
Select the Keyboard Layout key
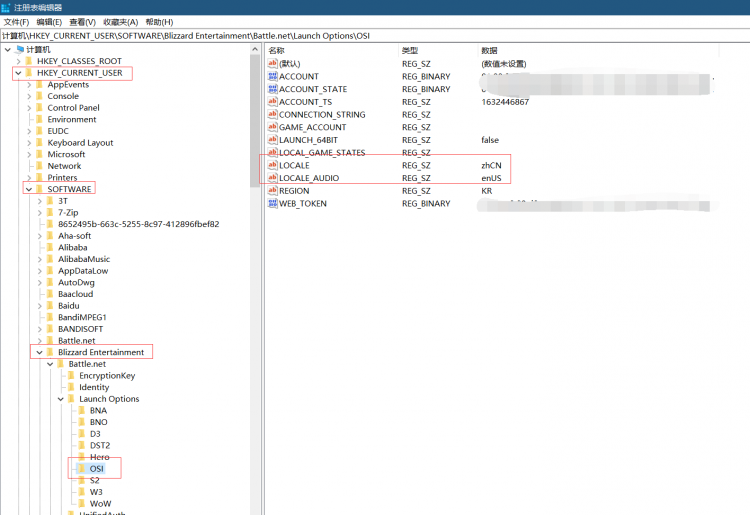(x=80, y=143)
